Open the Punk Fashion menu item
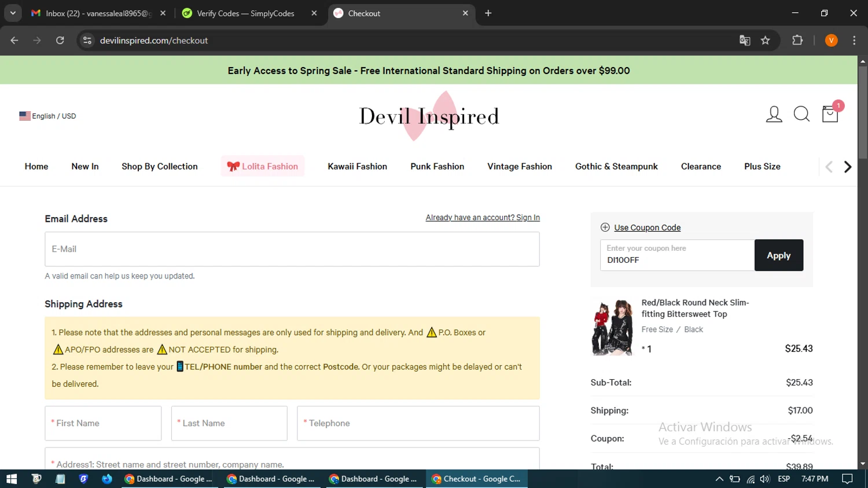The image size is (868, 488). [x=437, y=167]
